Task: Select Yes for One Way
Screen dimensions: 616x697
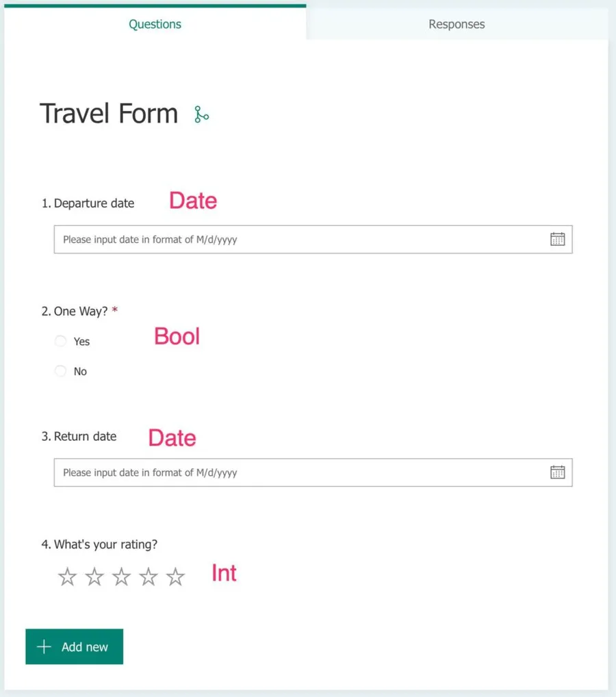Action: [61, 341]
